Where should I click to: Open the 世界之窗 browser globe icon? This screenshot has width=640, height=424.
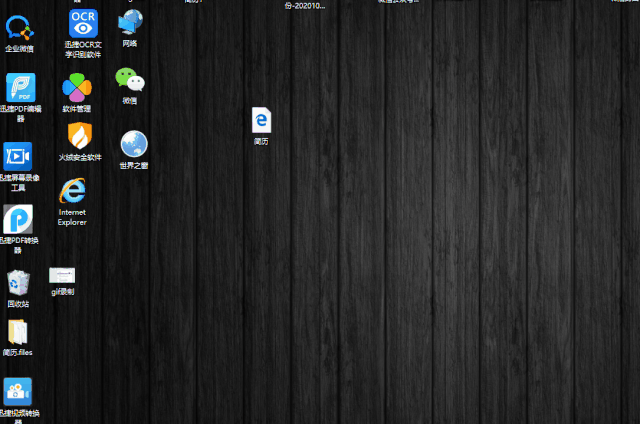[134, 144]
